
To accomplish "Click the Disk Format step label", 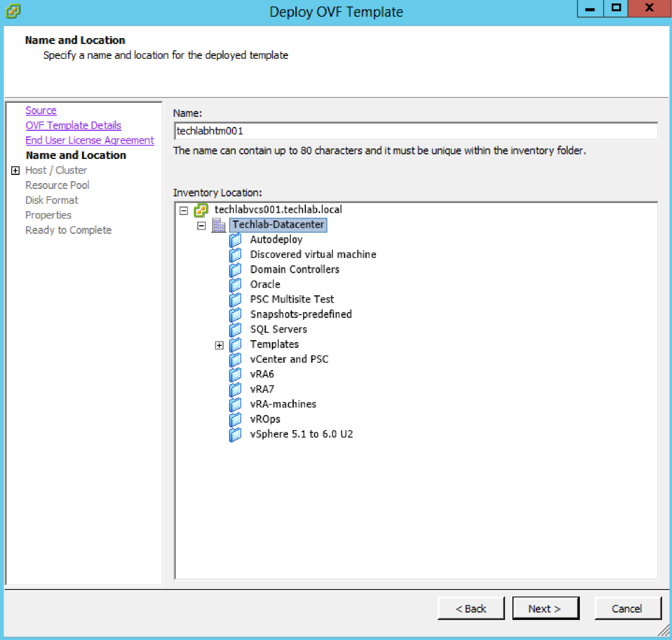I will 52,200.
